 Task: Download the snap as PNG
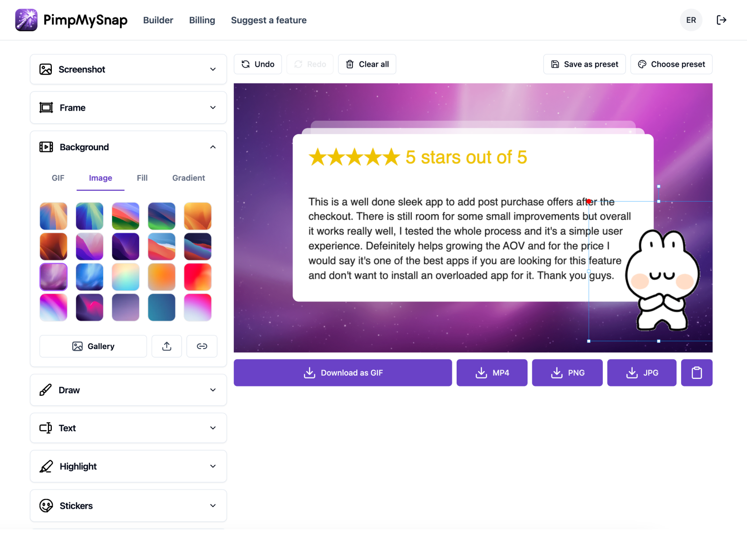pyautogui.click(x=567, y=372)
